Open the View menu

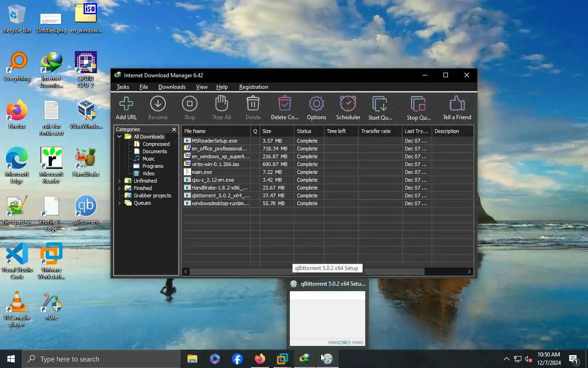[x=202, y=87]
